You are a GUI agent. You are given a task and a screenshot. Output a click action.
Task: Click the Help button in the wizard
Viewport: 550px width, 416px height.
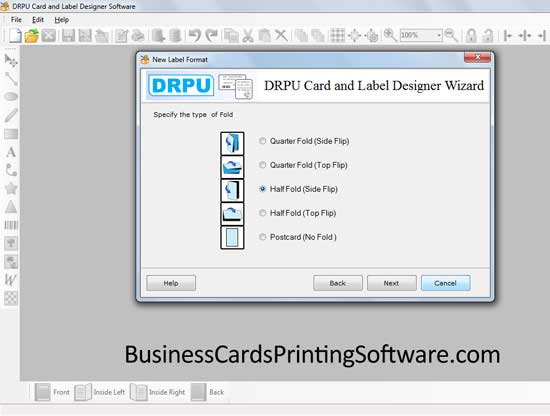pyautogui.click(x=171, y=283)
